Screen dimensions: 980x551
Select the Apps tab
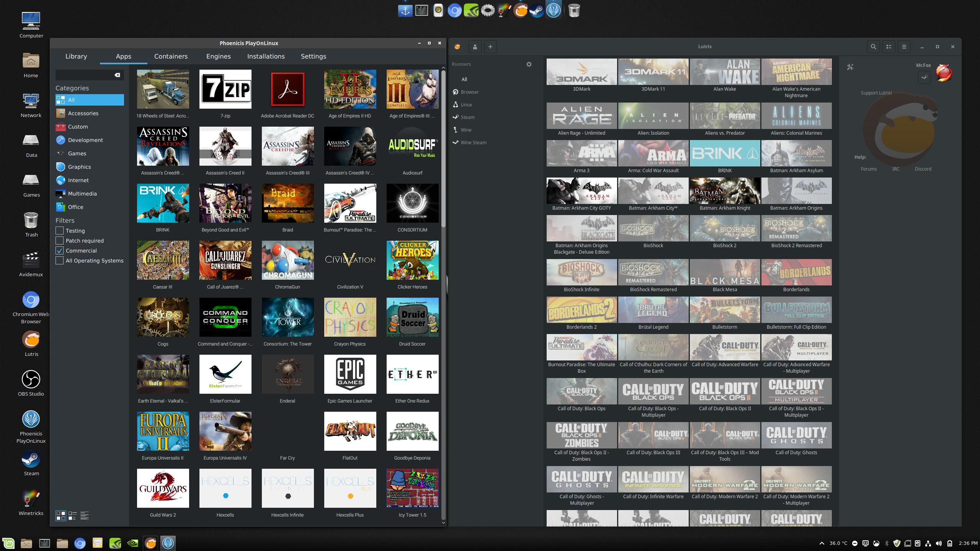[x=124, y=56]
